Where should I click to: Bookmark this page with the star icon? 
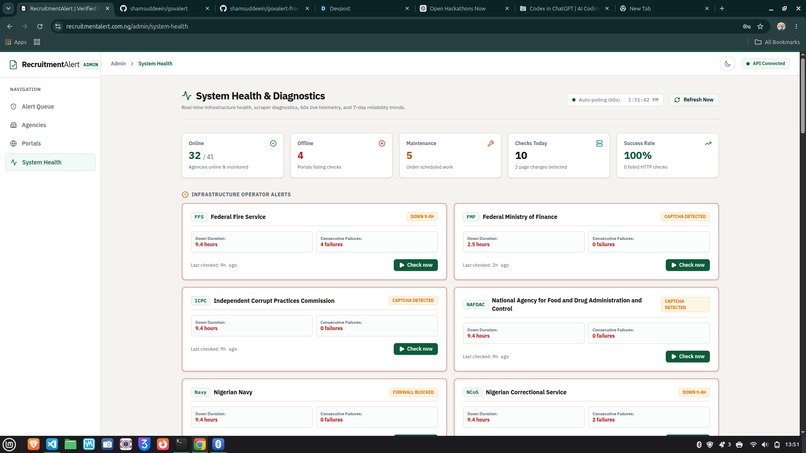(x=760, y=26)
